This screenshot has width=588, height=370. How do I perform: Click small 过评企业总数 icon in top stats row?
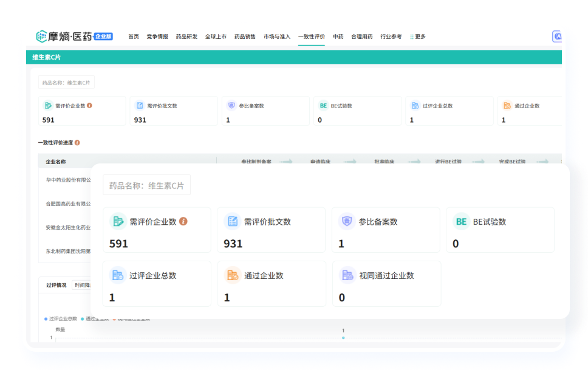415,106
